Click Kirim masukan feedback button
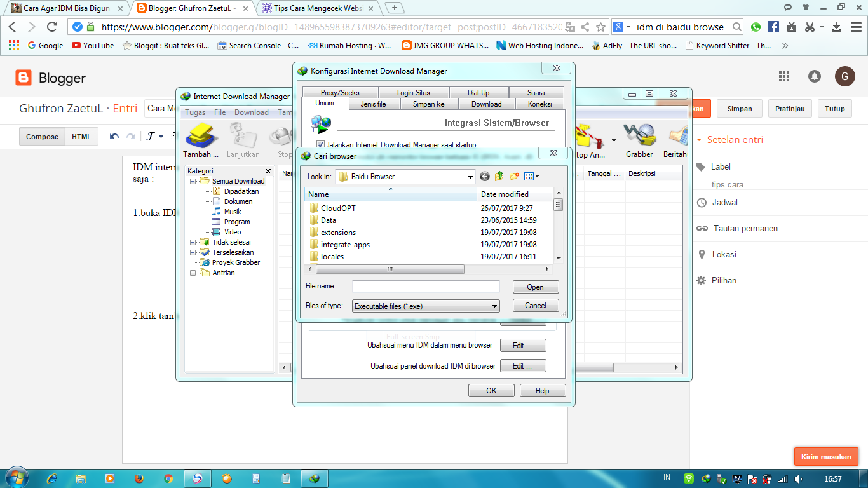The width and height of the screenshot is (868, 488). pos(826,457)
